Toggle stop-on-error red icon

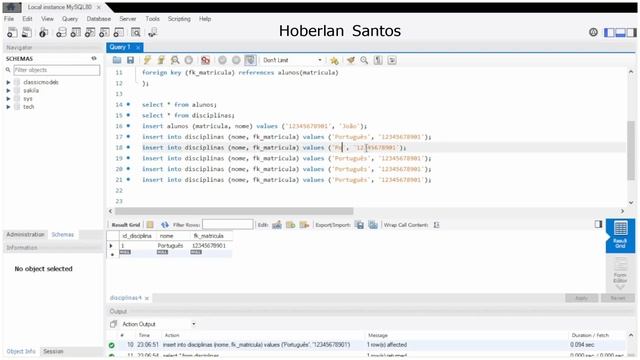(205, 60)
